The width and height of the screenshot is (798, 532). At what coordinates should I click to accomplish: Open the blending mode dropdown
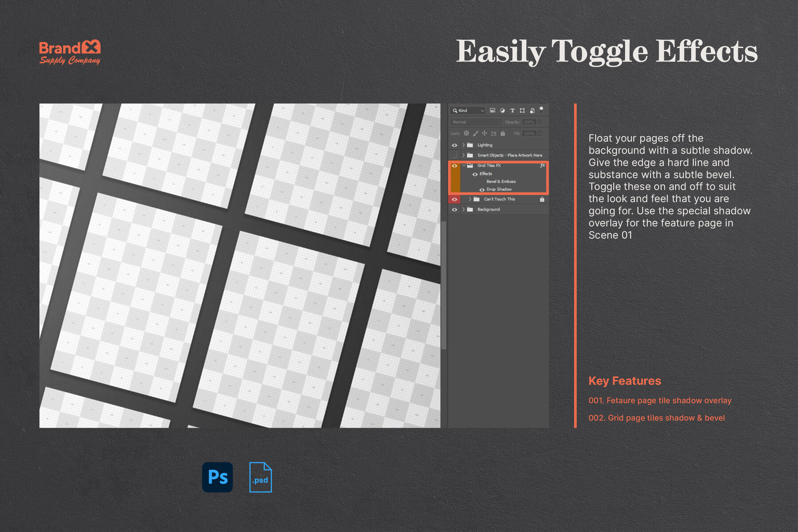click(x=475, y=122)
